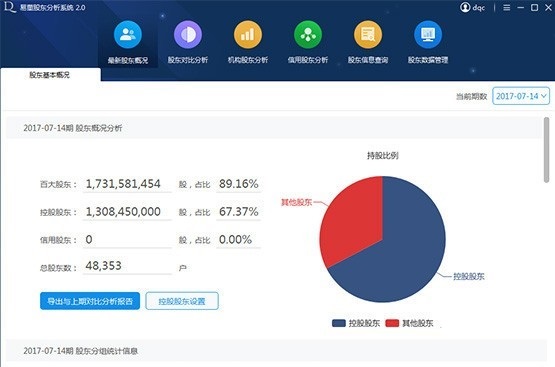
Task: Click 2017-07-14期 股东分组统计信息 header
Action: click(x=81, y=351)
